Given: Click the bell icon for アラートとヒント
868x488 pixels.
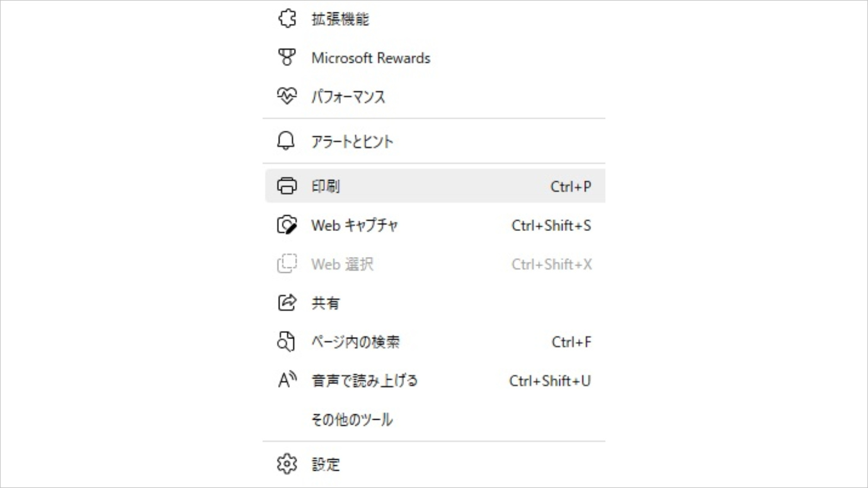Looking at the screenshot, I should tap(286, 140).
